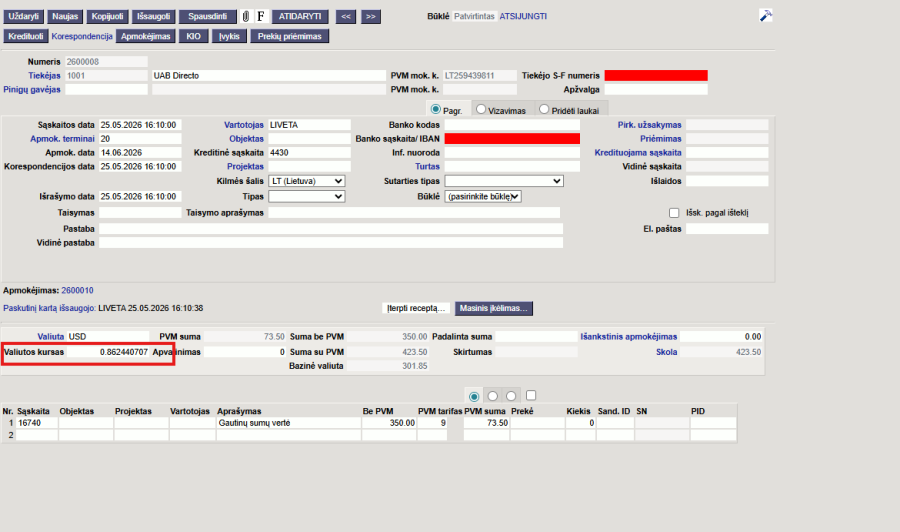Click the Pastaba input field
The height and width of the screenshot is (532, 900).
[x=331, y=228]
